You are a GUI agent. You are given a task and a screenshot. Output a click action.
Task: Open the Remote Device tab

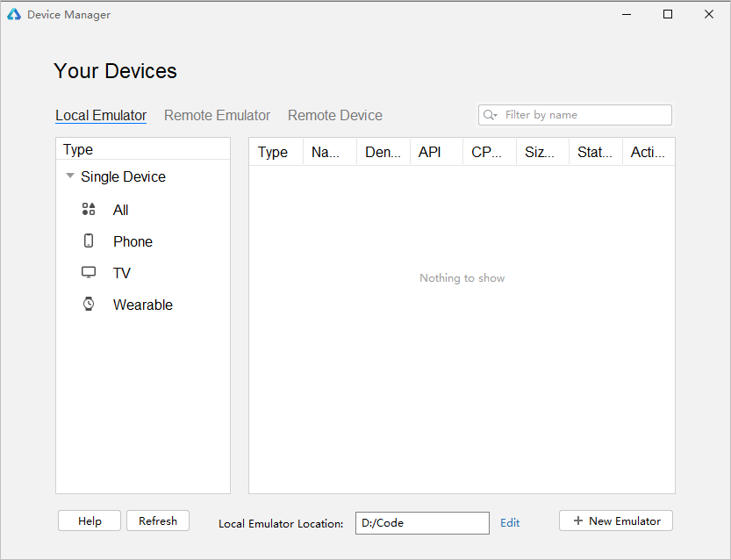coord(335,115)
